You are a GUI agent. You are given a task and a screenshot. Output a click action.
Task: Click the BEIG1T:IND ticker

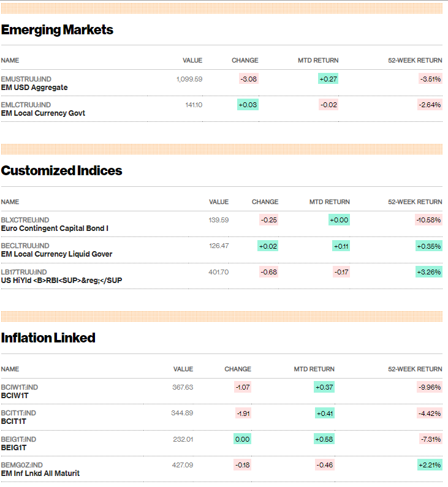pos(18,439)
